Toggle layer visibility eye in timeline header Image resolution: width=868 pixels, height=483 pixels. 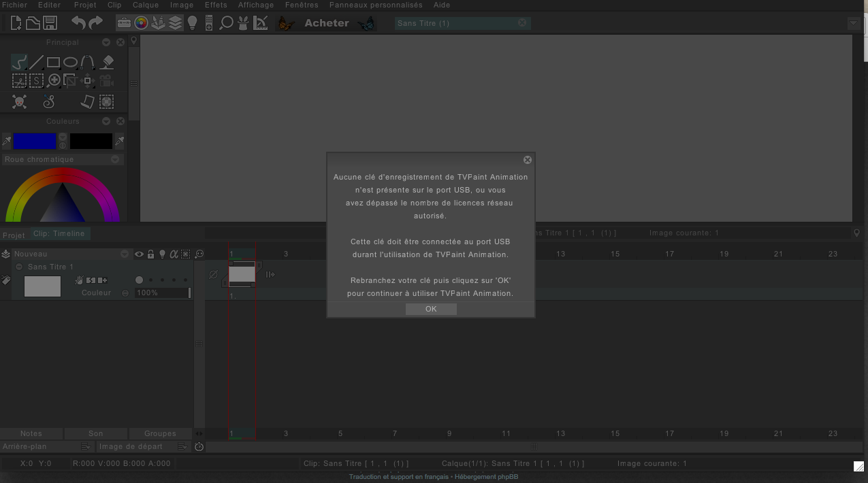tap(140, 254)
